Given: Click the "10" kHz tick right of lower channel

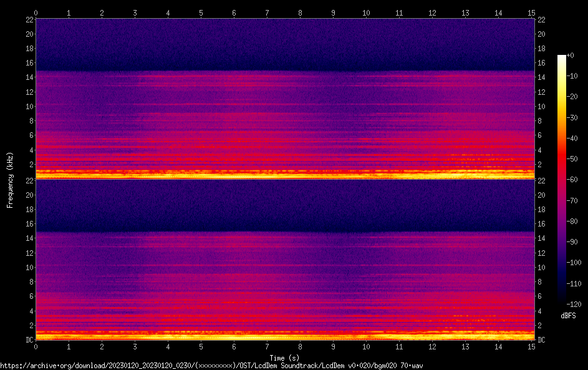Looking at the screenshot, I should (x=542, y=267).
